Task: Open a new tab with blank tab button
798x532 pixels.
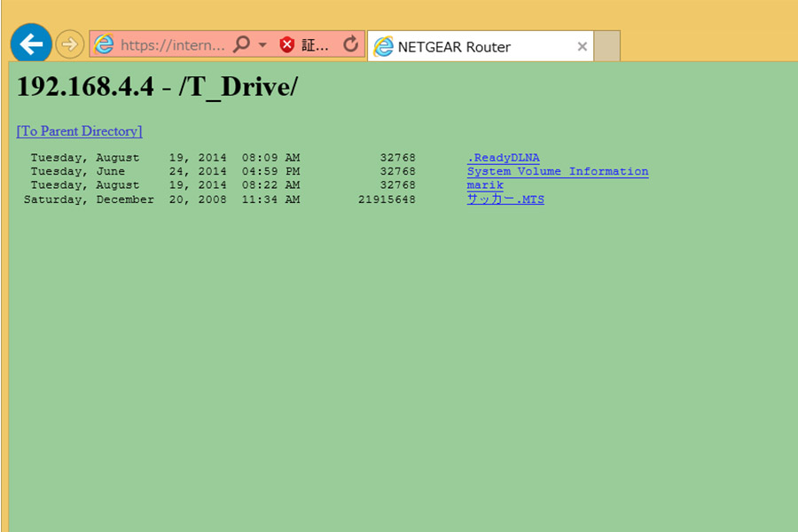Action: tap(606, 46)
